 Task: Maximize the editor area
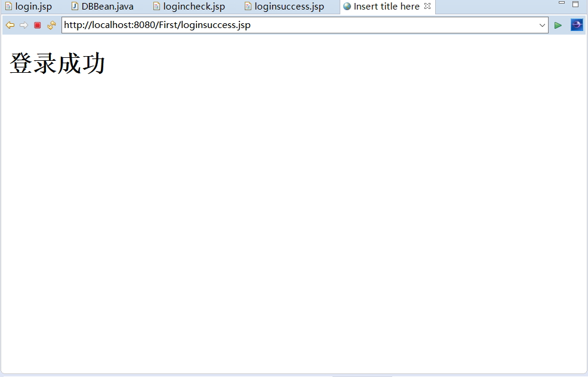point(575,4)
